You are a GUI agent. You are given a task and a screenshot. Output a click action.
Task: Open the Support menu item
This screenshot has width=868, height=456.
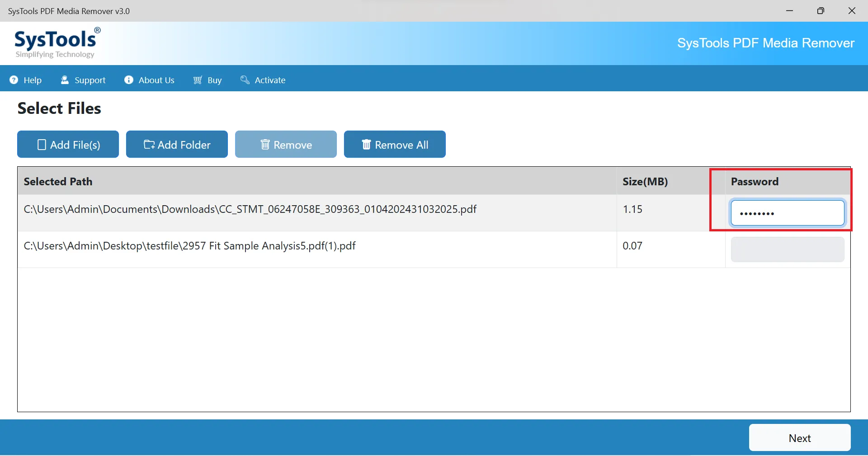pos(90,80)
